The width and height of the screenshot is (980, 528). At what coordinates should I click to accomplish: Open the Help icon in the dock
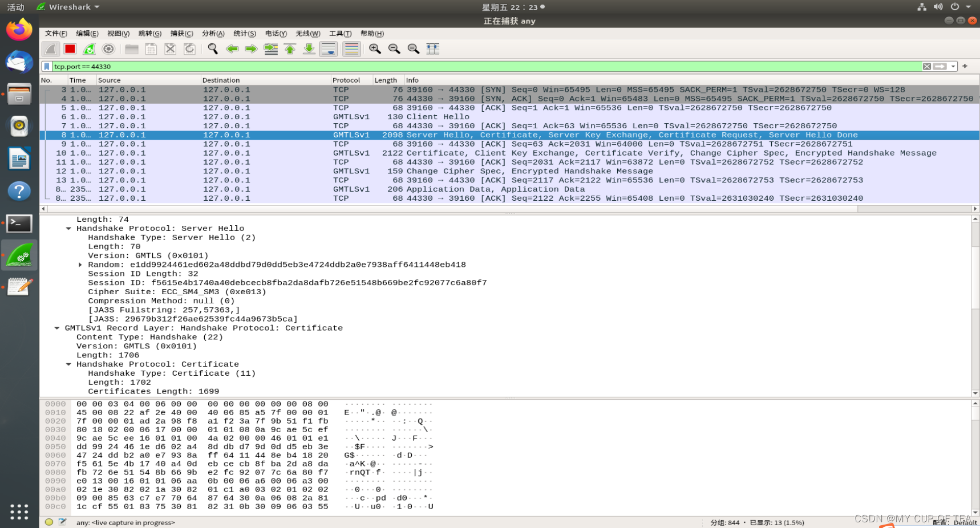point(19,191)
